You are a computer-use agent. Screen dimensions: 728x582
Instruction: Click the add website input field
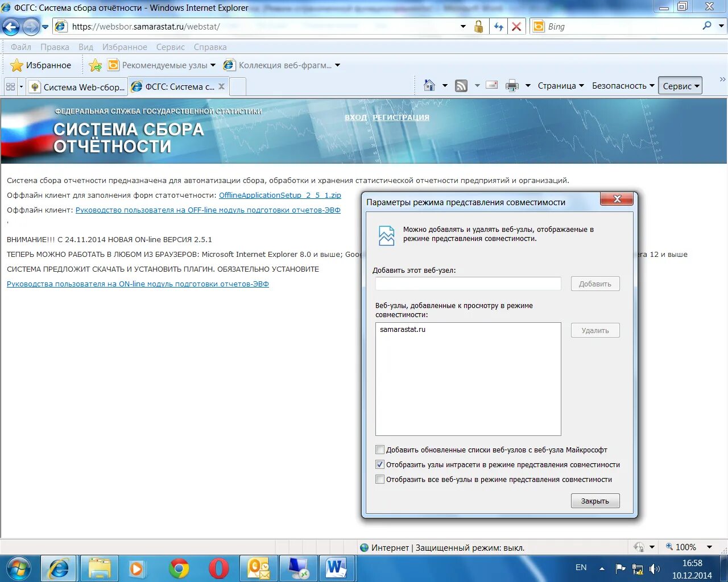(468, 284)
